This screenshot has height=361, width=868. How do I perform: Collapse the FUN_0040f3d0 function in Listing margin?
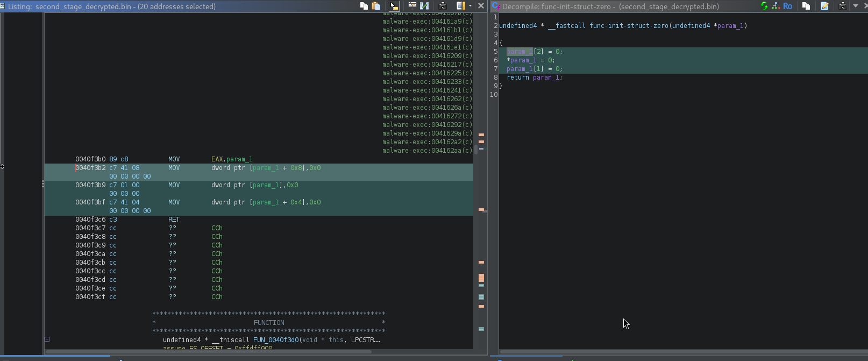(47, 339)
